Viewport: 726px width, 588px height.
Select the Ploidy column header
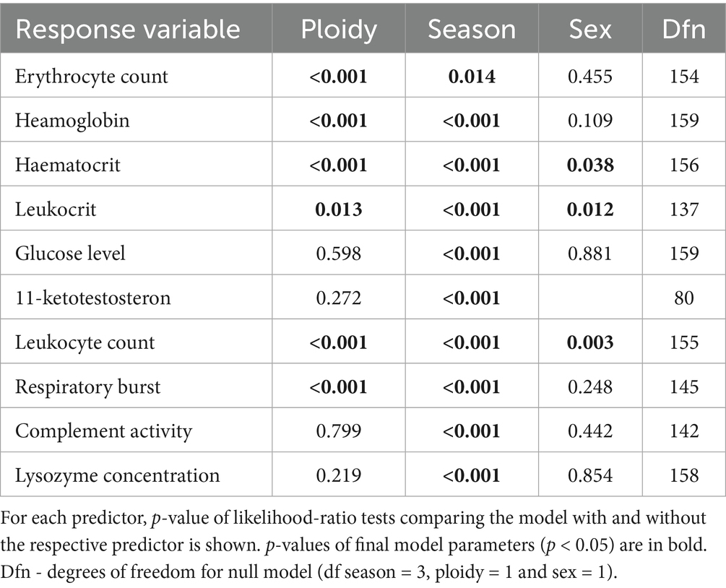338,30
